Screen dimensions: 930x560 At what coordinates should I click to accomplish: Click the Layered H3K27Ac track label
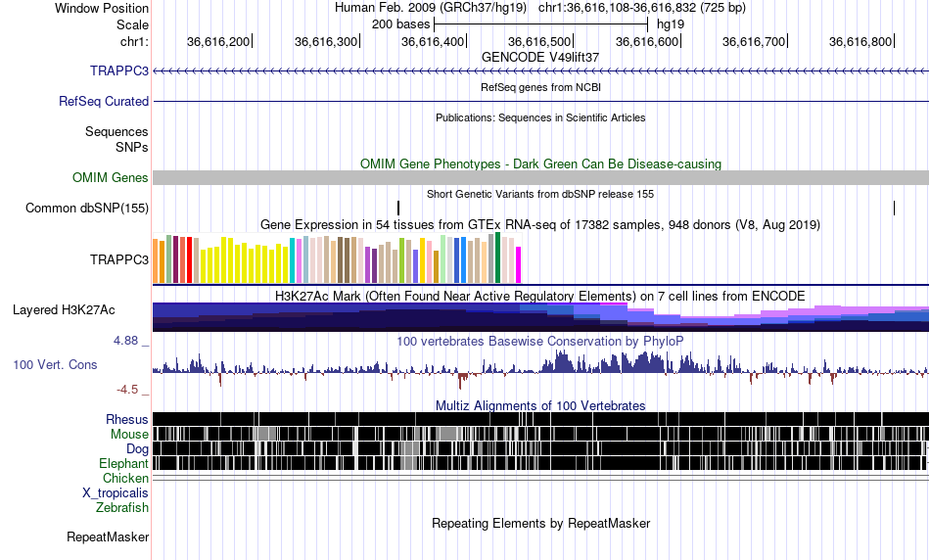pyautogui.click(x=64, y=310)
